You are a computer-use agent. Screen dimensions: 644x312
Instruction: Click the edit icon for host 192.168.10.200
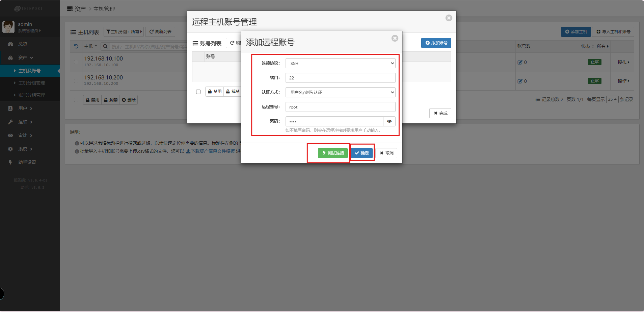click(520, 81)
